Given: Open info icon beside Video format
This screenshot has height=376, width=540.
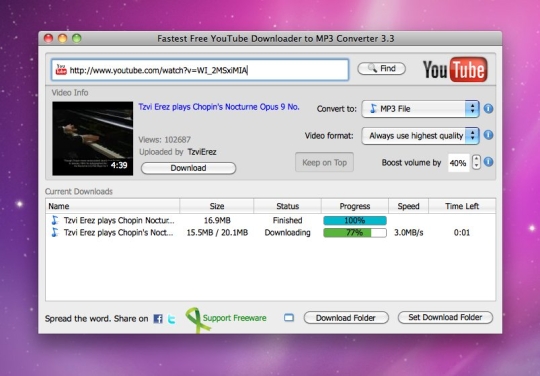Looking at the screenshot, I should (488, 135).
